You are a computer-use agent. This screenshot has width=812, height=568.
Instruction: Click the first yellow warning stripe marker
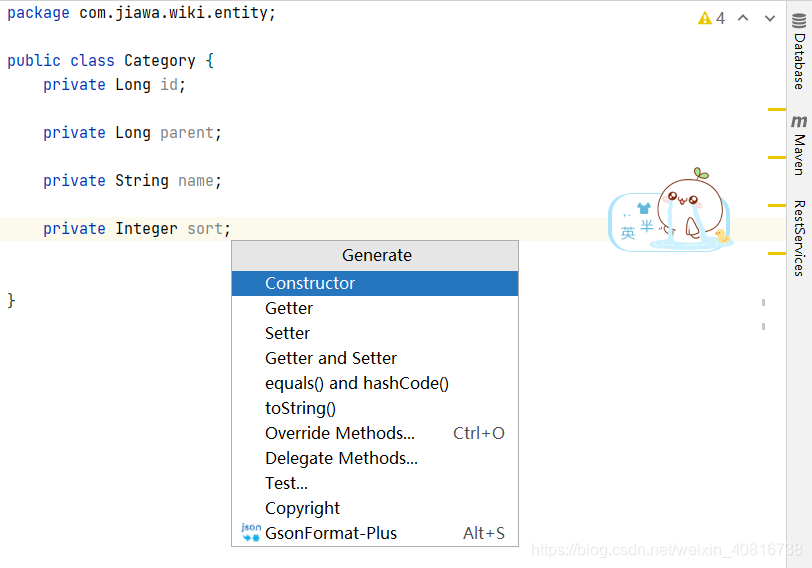coord(777,109)
